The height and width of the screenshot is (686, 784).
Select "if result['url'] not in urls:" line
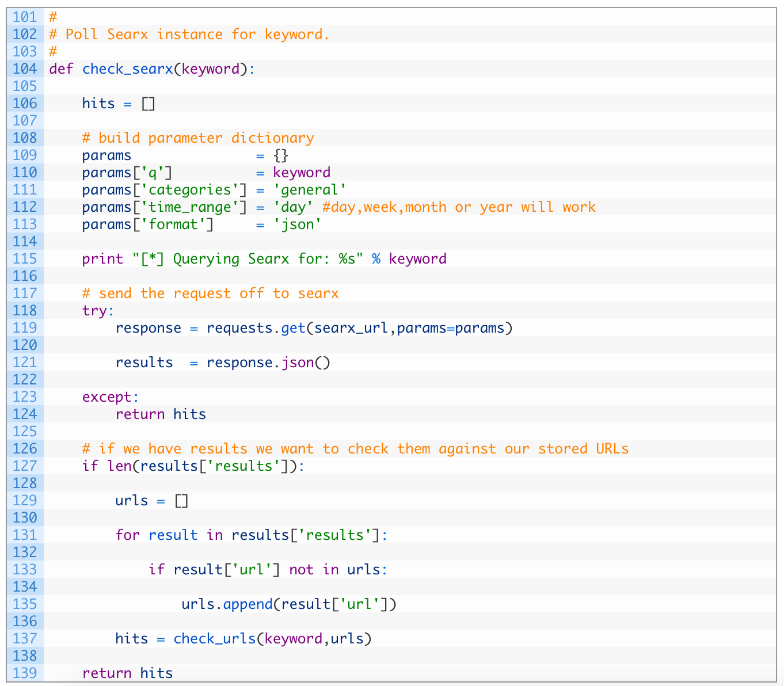[x=268, y=570]
